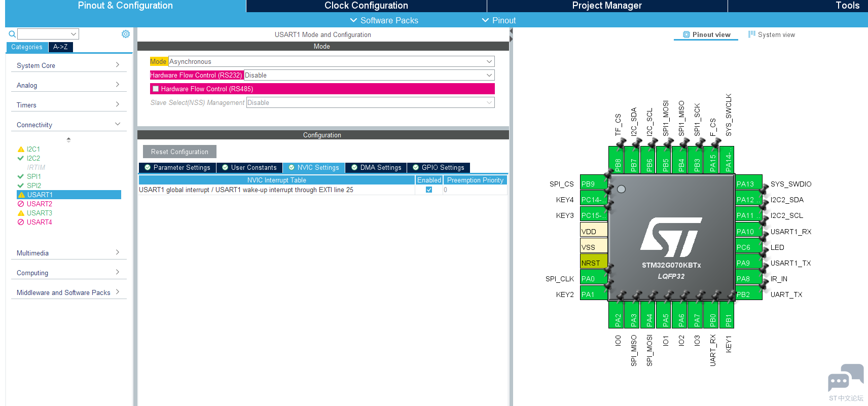Image resolution: width=868 pixels, height=406 pixels.
Task: Click the Pinout view chip icon
Action: tap(686, 34)
